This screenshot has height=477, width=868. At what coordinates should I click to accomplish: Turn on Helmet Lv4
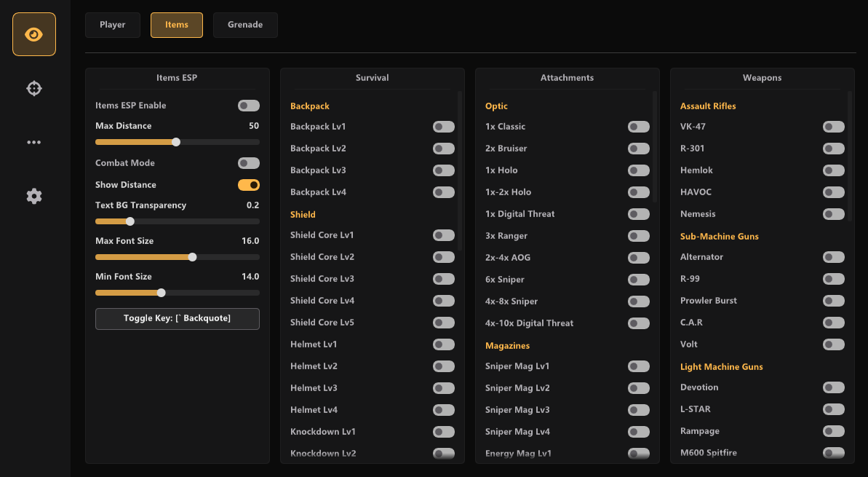(443, 410)
